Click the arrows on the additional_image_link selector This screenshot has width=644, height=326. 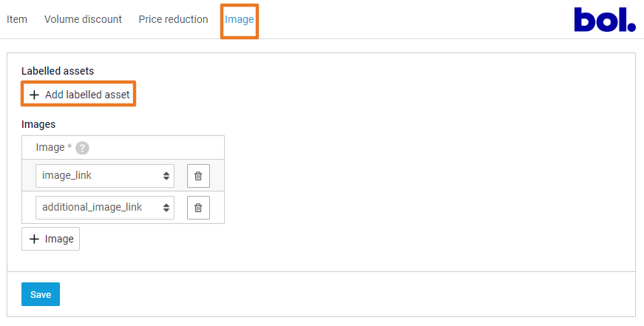[166, 208]
